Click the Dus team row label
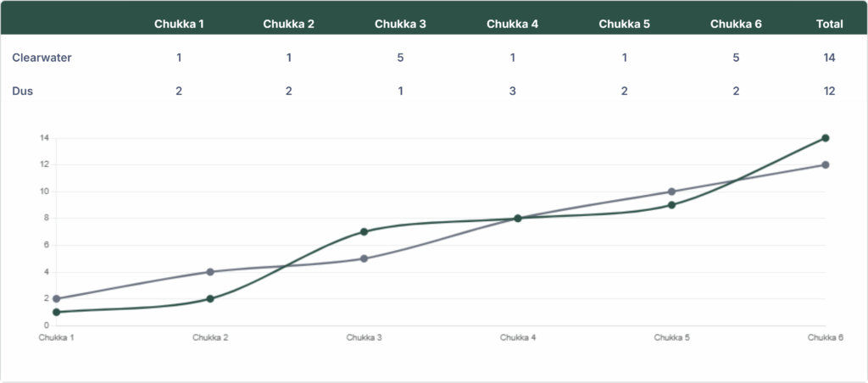Viewport: 868px width, 383px height. [23, 91]
